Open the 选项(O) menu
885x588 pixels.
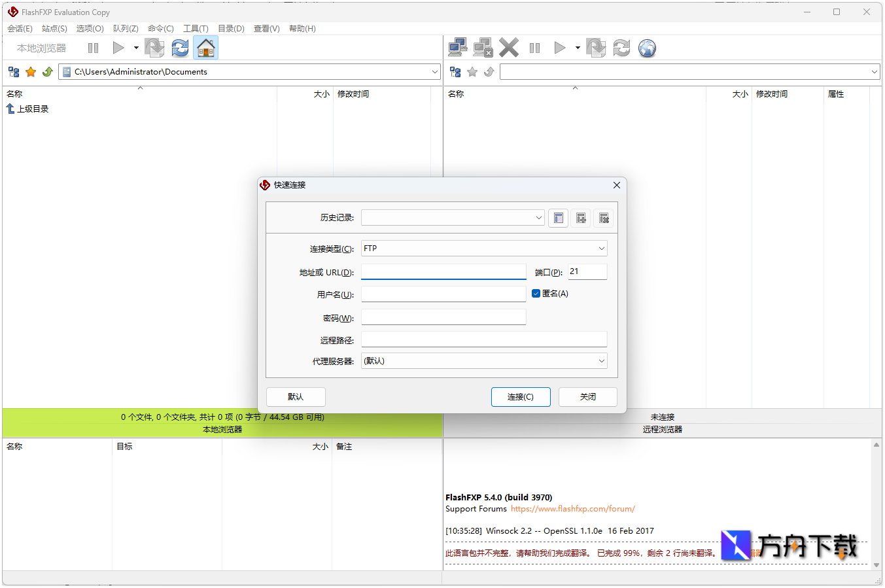coord(90,29)
